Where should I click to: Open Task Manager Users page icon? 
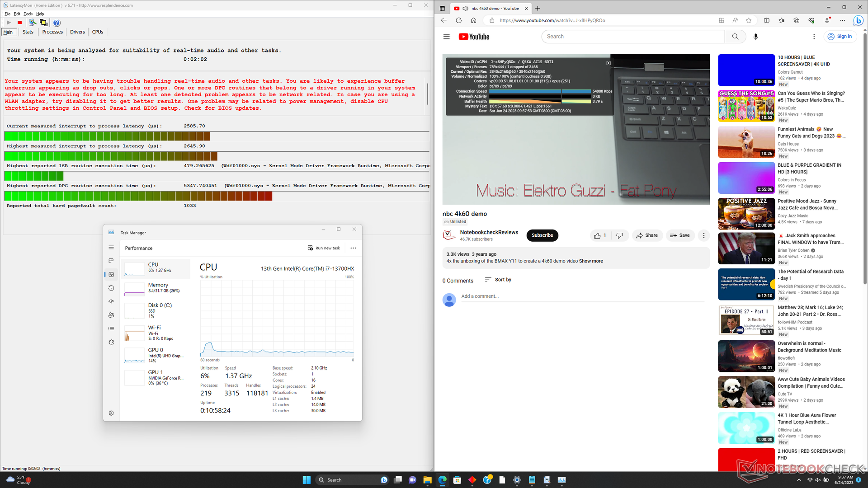(111, 315)
